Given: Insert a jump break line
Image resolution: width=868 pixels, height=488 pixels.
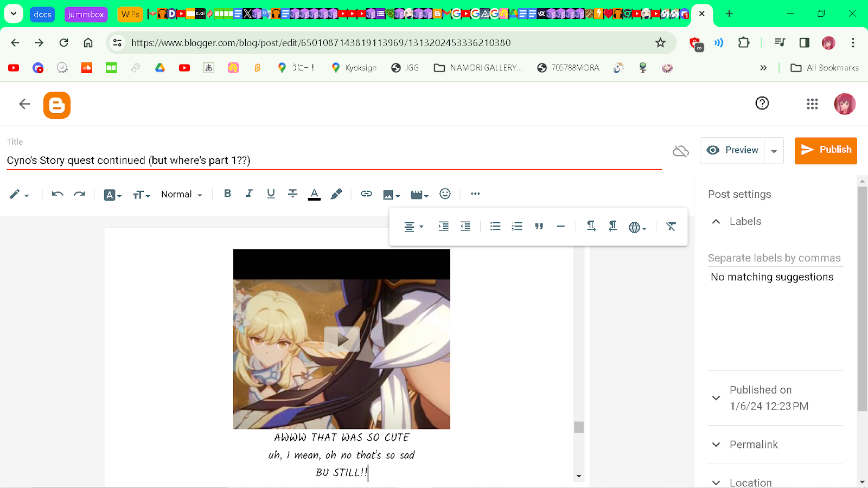Looking at the screenshot, I should pos(561,226).
